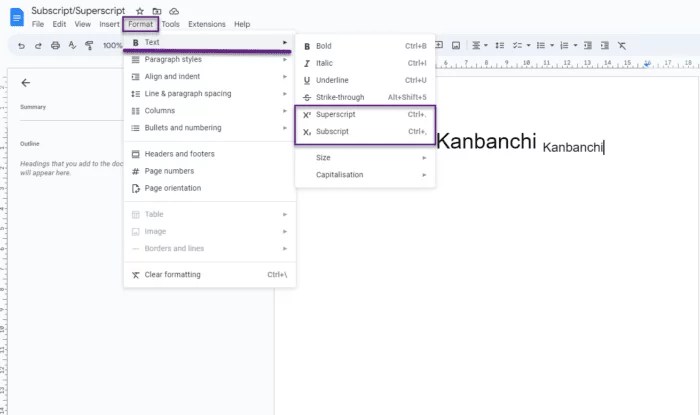
Task: Click the Summary heading in sidebar
Action: (33, 107)
